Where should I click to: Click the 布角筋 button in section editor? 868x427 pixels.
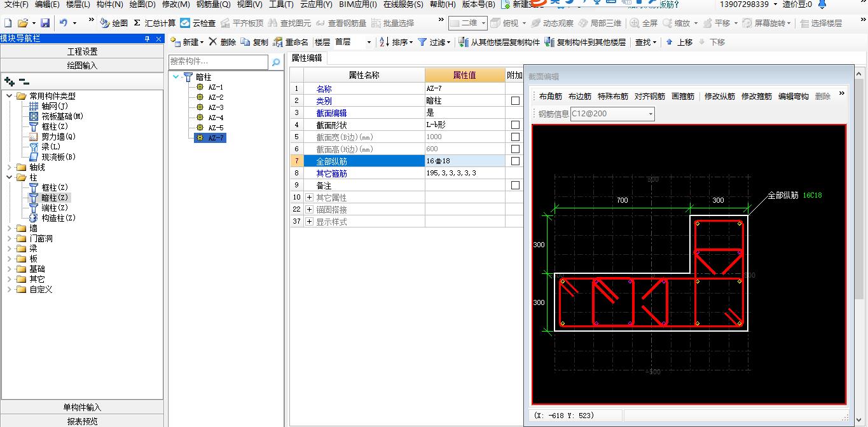551,97
